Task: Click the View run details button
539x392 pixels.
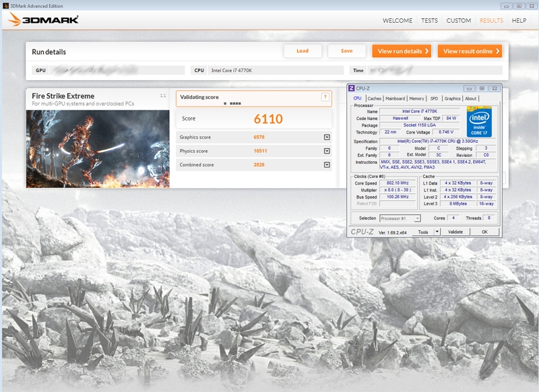Action: pos(402,51)
